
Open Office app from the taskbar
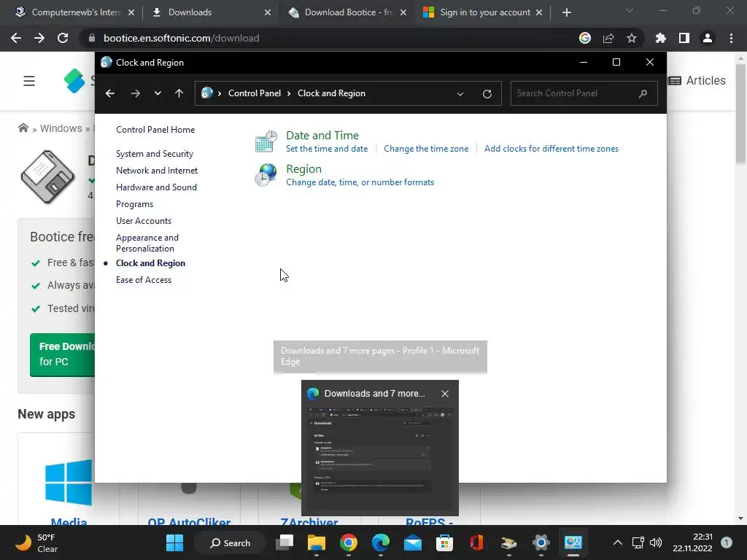pyautogui.click(x=476, y=542)
